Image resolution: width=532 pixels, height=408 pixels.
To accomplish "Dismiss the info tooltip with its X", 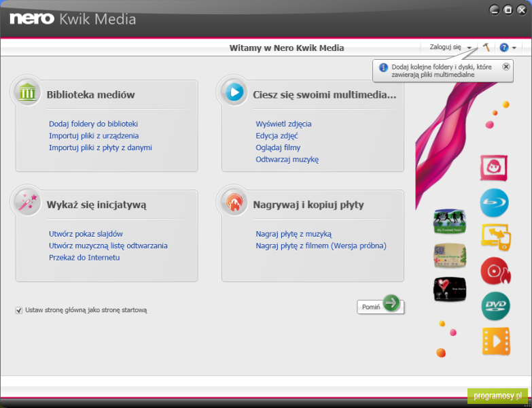I will (x=506, y=67).
